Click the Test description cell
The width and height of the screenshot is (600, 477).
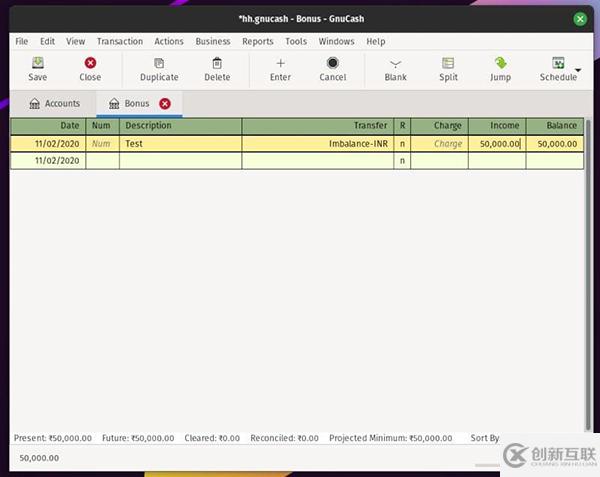(181, 144)
